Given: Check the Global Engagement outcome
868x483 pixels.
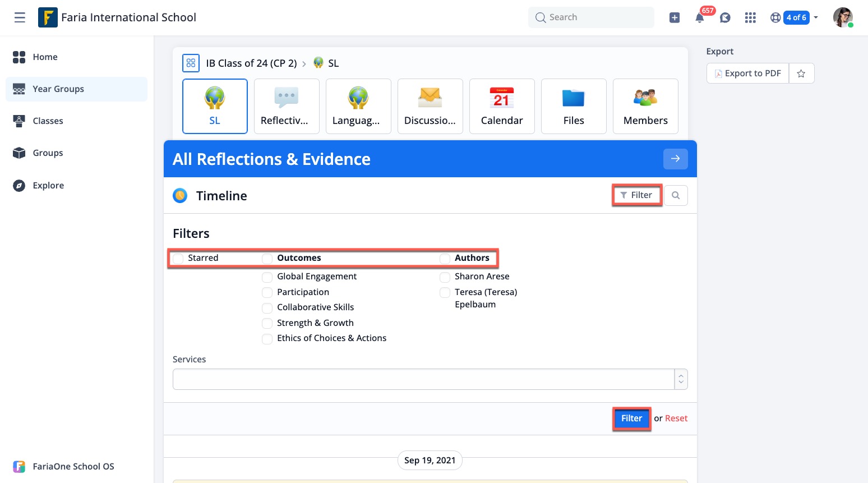Looking at the screenshot, I should click(267, 277).
